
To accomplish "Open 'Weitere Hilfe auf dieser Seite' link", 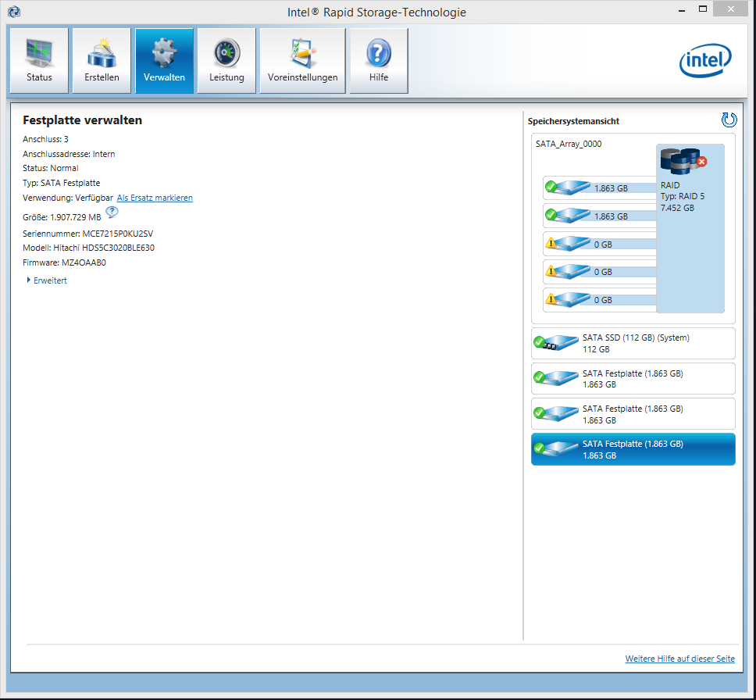I will tap(679, 659).
